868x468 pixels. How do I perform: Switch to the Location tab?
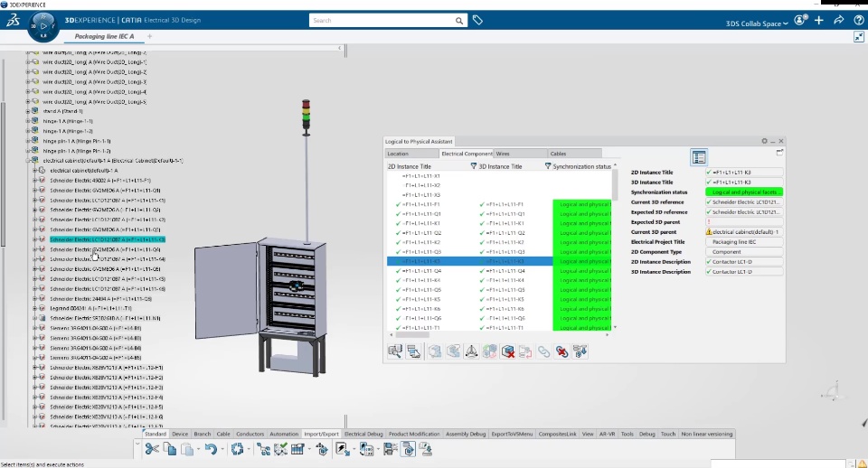tap(411, 154)
